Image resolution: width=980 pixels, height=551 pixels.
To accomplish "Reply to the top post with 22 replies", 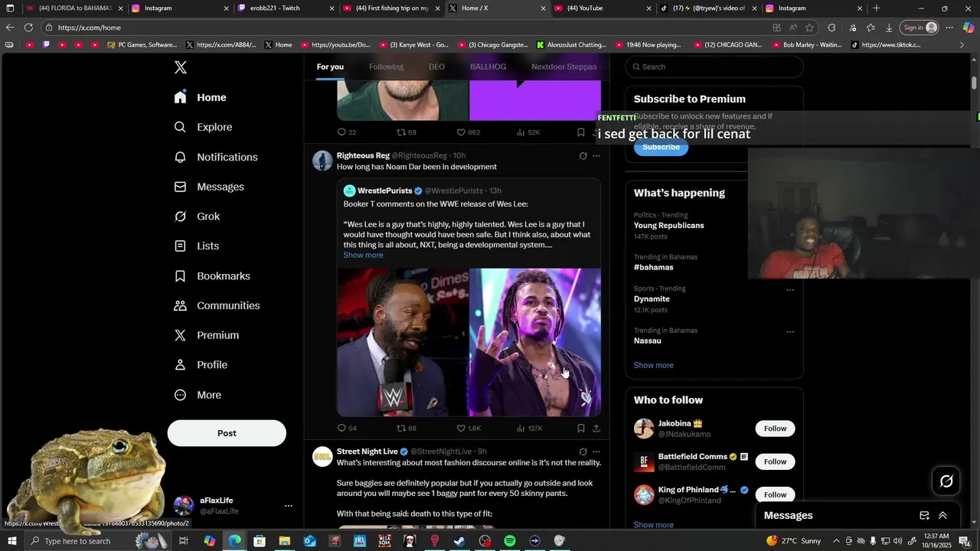I will 347,132.
